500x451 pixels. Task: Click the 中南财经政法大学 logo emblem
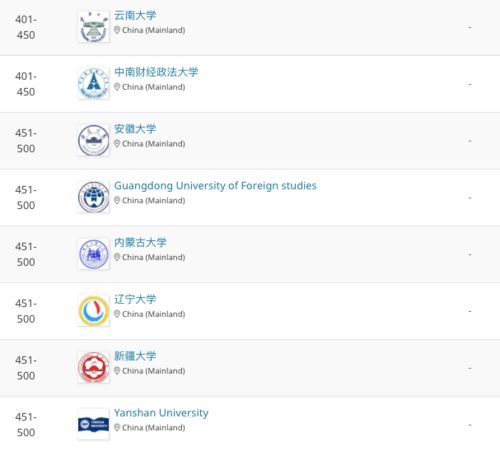(x=94, y=84)
